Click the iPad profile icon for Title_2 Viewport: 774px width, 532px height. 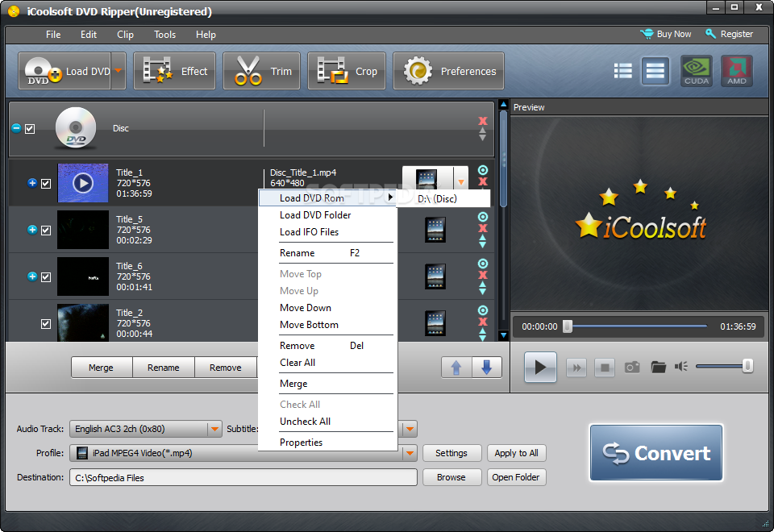435,323
